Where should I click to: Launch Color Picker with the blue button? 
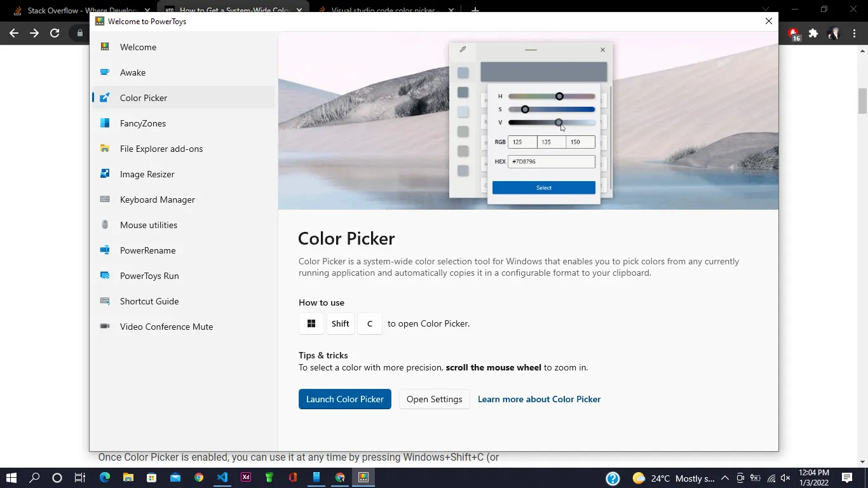pos(345,399)
